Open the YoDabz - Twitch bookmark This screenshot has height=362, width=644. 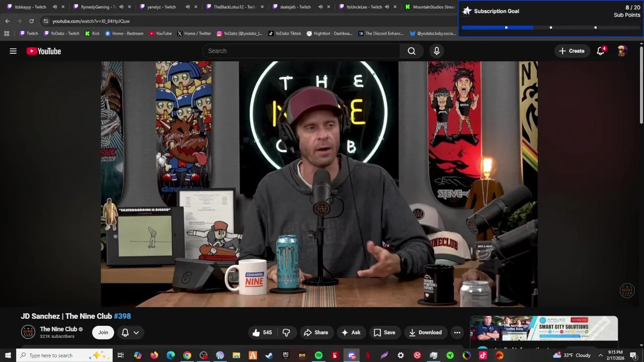(x=61, y=34)
